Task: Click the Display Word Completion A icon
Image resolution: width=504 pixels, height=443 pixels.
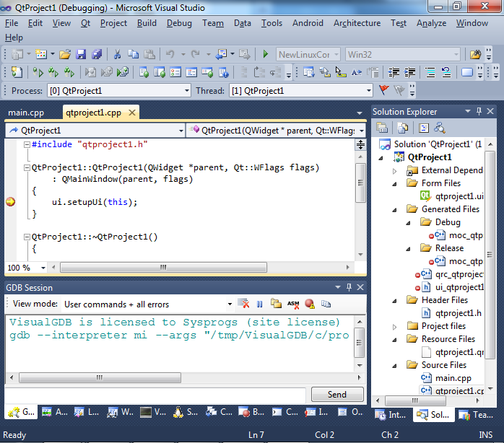Action: coord(357,73)
